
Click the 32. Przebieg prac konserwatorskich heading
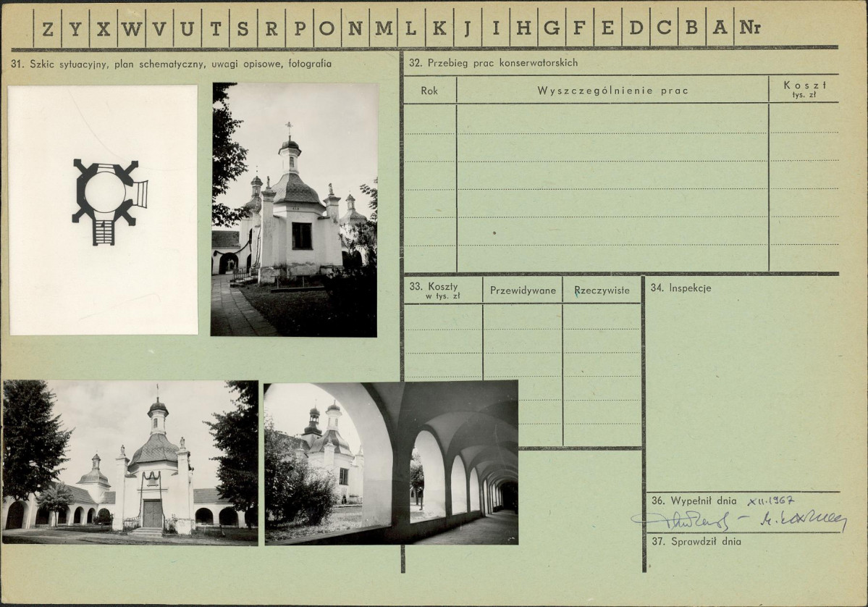click(493, 62)
